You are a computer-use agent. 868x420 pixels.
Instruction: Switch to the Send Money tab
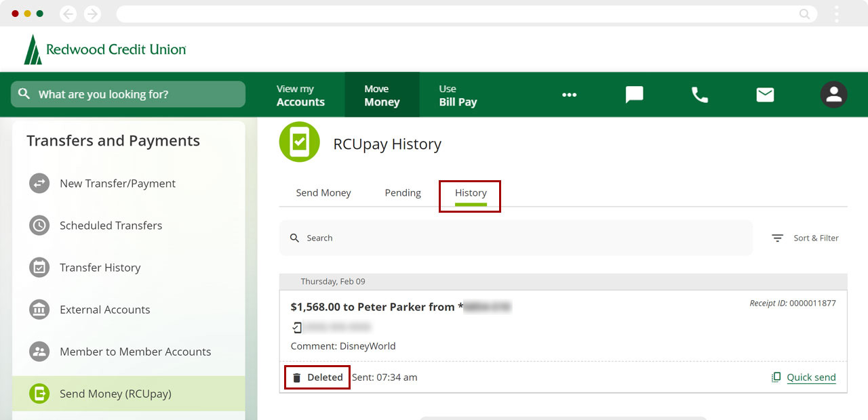[x=323, y=193]
